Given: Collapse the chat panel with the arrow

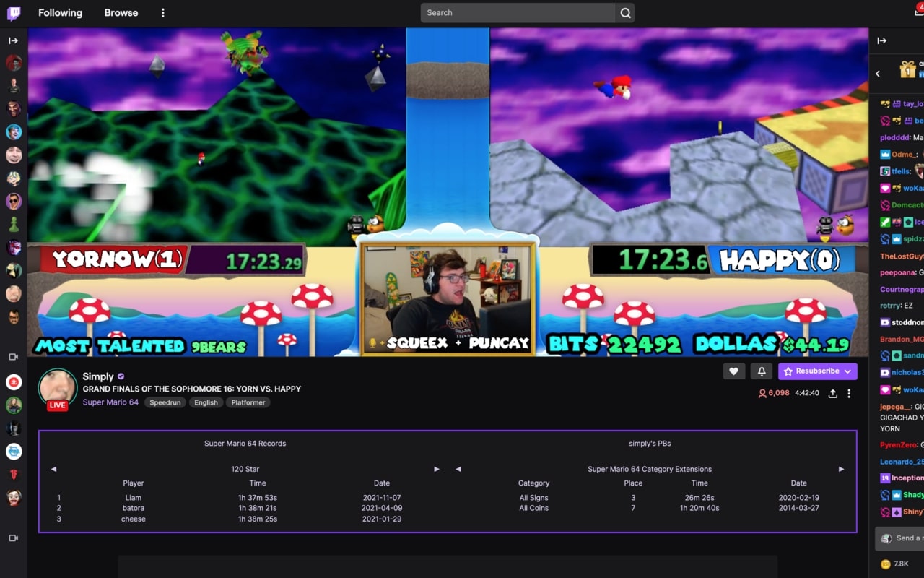Looking at the screenshot, I should (881, 40).
